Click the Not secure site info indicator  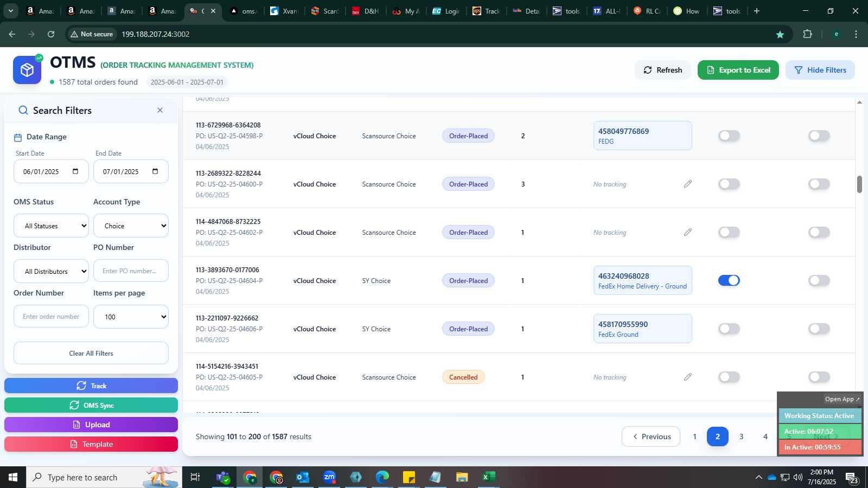click(92, 34)
